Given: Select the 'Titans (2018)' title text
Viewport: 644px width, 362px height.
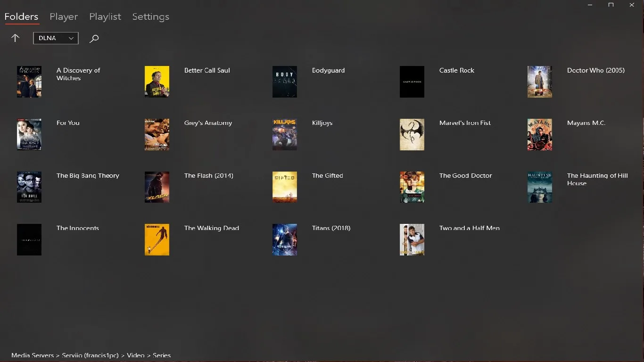Looking at the screenshot, I should [331, 228].
